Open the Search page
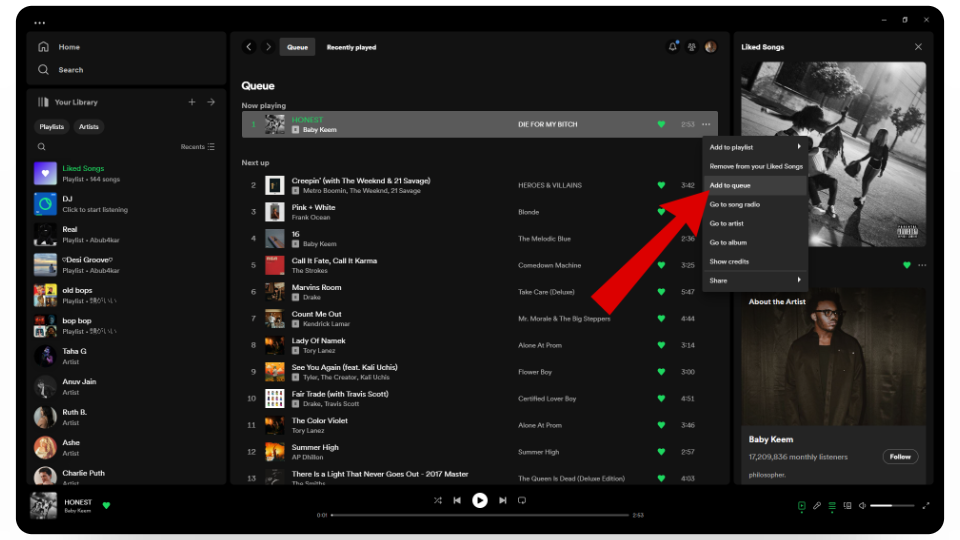This screenshot has height=540, width=960. (x=61, y=70)
